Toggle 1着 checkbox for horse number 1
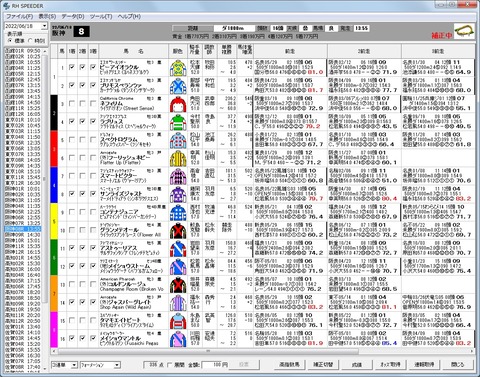Viewport: 480px width, 377px height. pos(72,67)
